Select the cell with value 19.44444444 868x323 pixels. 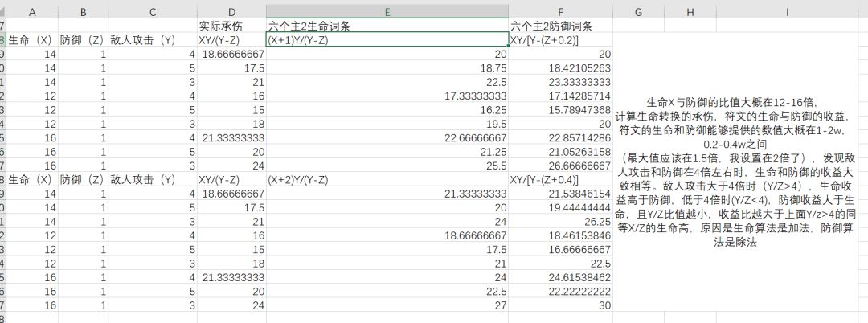(x=560, y=207)
